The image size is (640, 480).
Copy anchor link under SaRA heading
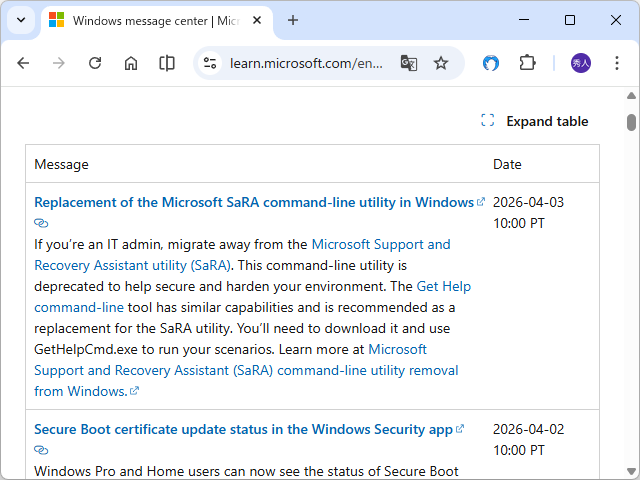tap(41, 223)
